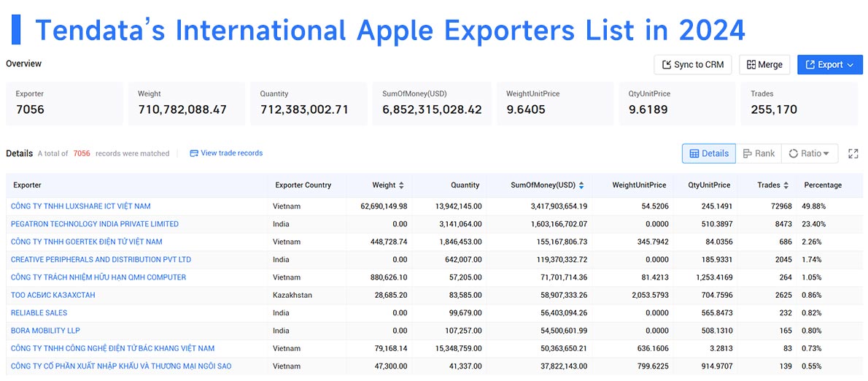This screenshot has width=868, height=381.
Task: Open CÔNG TY CỔ PHẦN XUẤT NHẬP KHẨU NGÔI SAO
Action: click(121, 366)
